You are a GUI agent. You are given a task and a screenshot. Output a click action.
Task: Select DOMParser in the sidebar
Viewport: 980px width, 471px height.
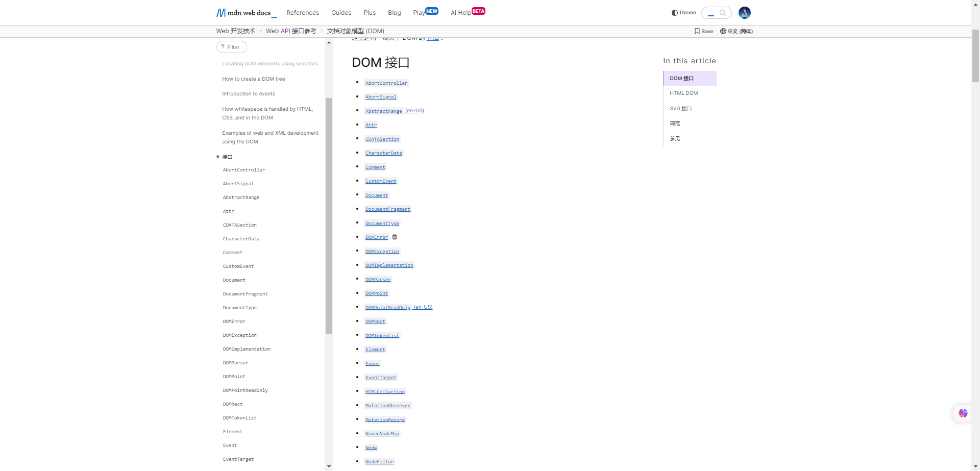point(235,363)
